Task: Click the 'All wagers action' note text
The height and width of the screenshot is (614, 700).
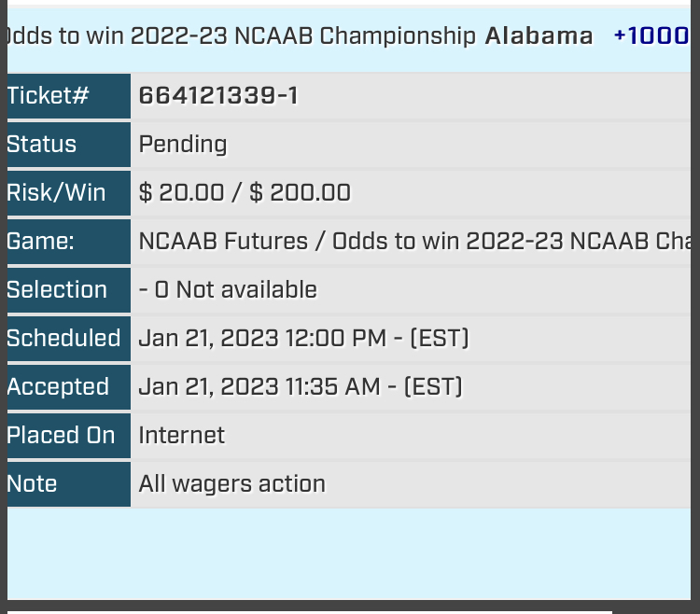Action: (x=232, y=484)
